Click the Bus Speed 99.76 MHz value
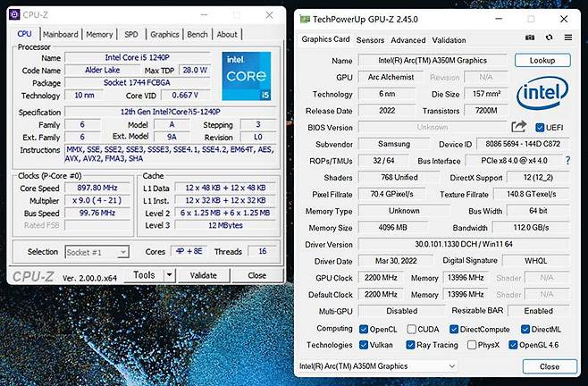Image resolution: width=588 pixels, height=386 pixels. [x=97, y=213]
